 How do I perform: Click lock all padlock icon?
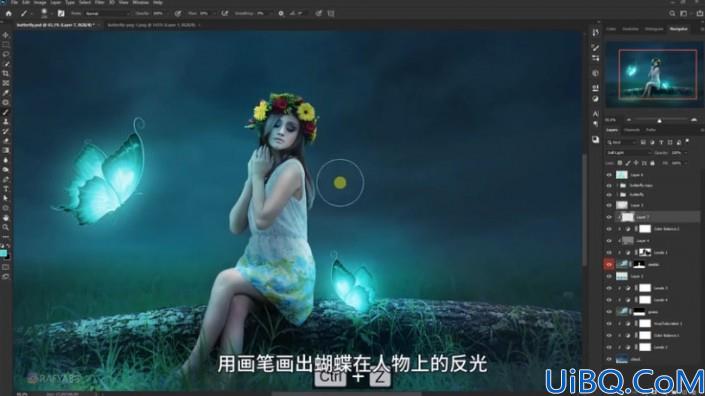652,163
